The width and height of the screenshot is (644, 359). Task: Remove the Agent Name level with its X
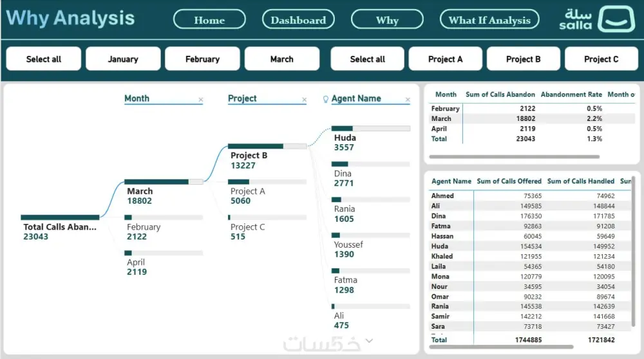pos(408,99)
